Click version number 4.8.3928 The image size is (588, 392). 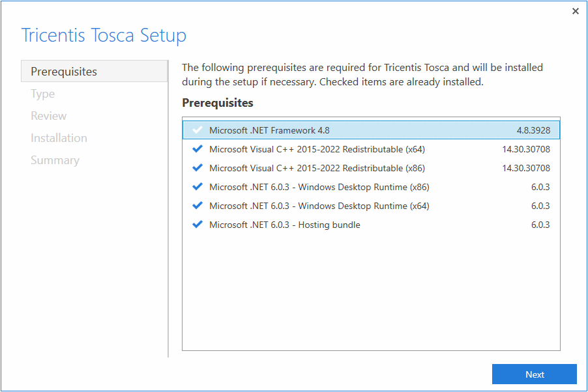pyautogui.click(x=533, y=130)
